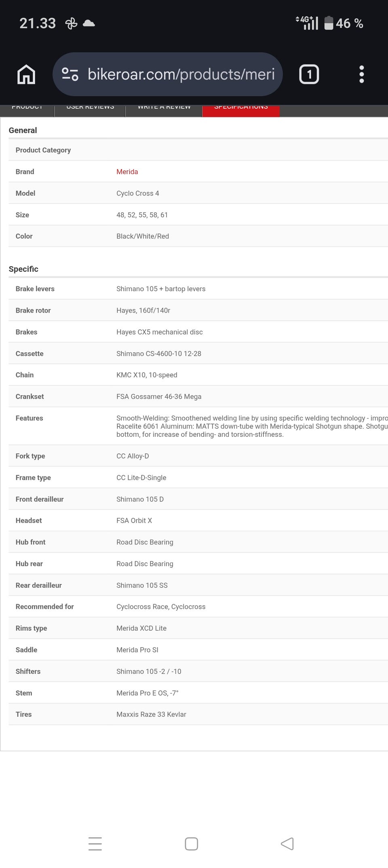Open the tab switcher showing 1 tab
This screenshot has height=868, width=388.
coord(309,74)
